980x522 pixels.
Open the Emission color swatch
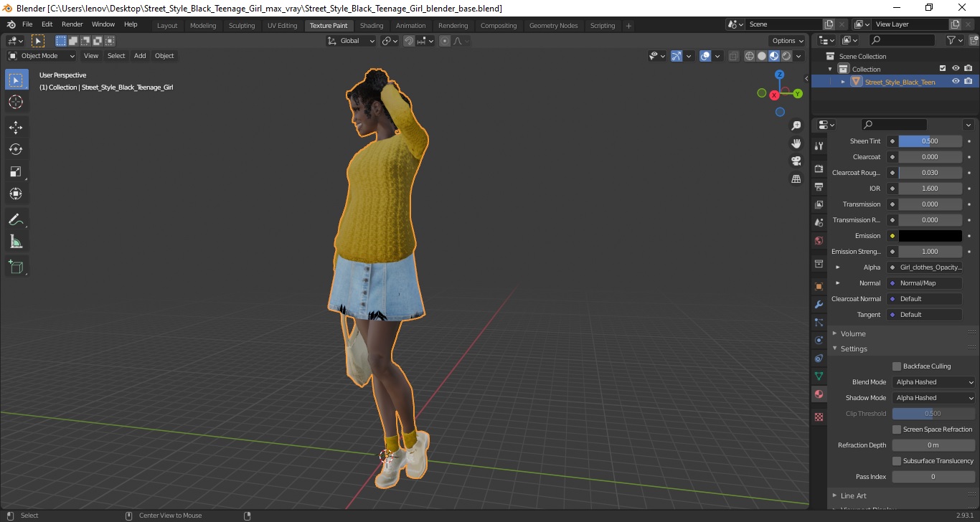(x=930, y=236)
